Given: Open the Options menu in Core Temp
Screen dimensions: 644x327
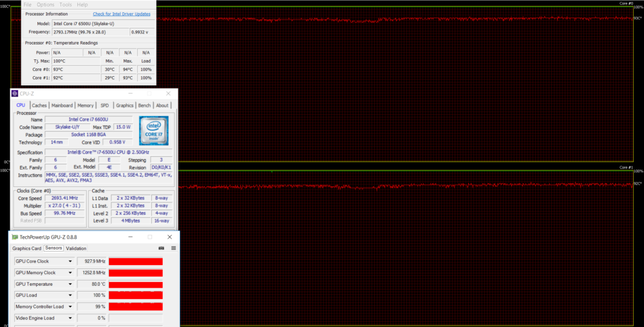Looking at the screenshot, I should pyautogui.click(x=46, y=5).
